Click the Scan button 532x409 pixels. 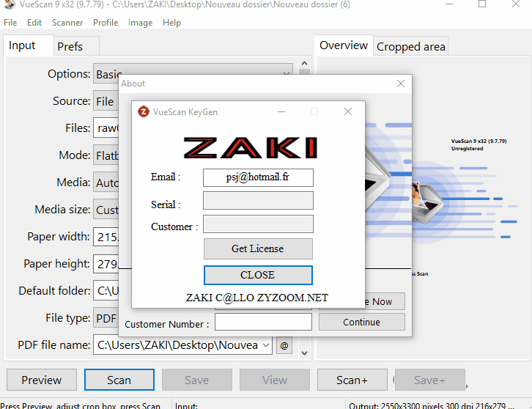click(x=119, y=380)
